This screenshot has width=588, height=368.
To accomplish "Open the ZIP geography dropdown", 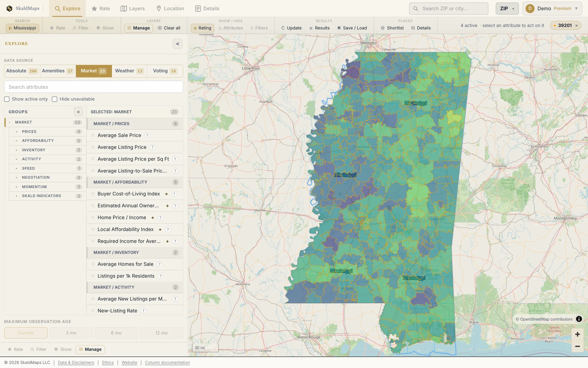I will pyautogui.click(x=507, y=9).
